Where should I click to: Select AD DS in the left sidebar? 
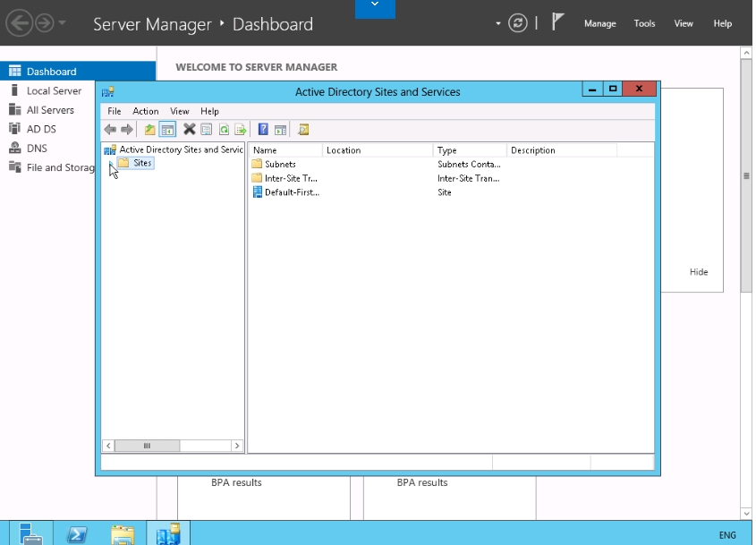click(x=41, y=129)
